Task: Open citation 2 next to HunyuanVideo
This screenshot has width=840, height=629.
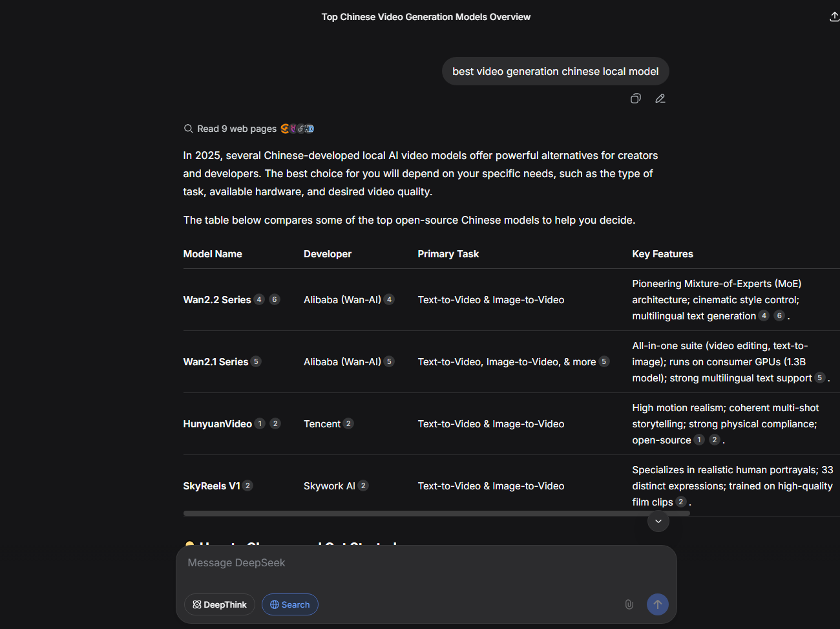Action: click(x=275, y=423)
